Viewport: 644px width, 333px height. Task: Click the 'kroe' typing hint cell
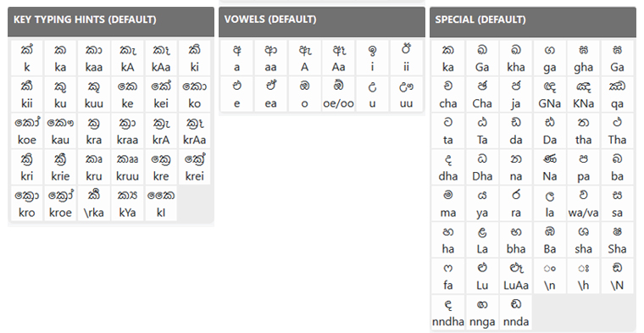pos(60,203)
